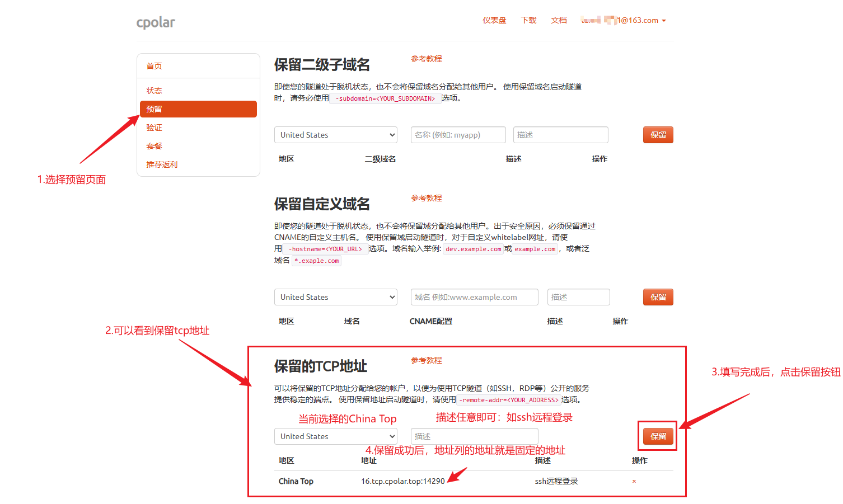Open the 验证 sidebar page

(x=154, y=127)
